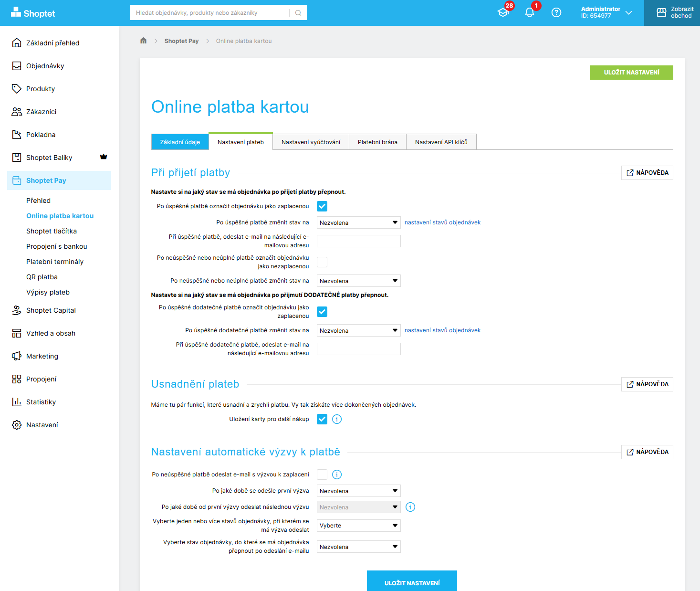700x591 pixels.
Task: Open the help question mark icon
Action: [556, 13]
